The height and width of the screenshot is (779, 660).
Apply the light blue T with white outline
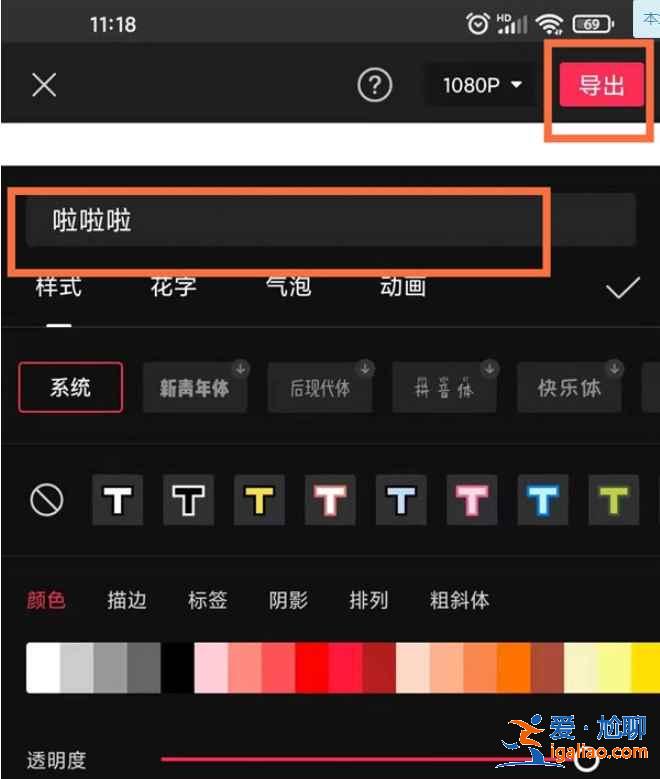(401, 499)
